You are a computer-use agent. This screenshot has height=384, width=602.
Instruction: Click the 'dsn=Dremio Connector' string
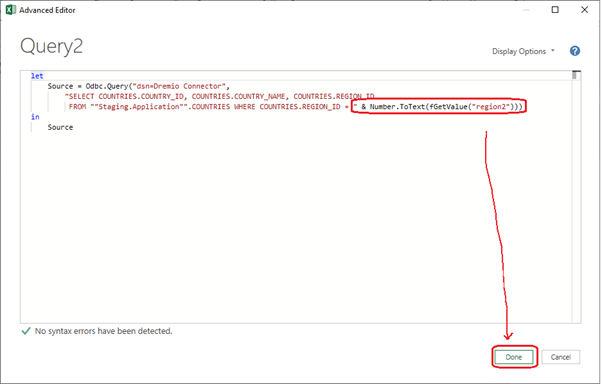click(x=179, y=86)
